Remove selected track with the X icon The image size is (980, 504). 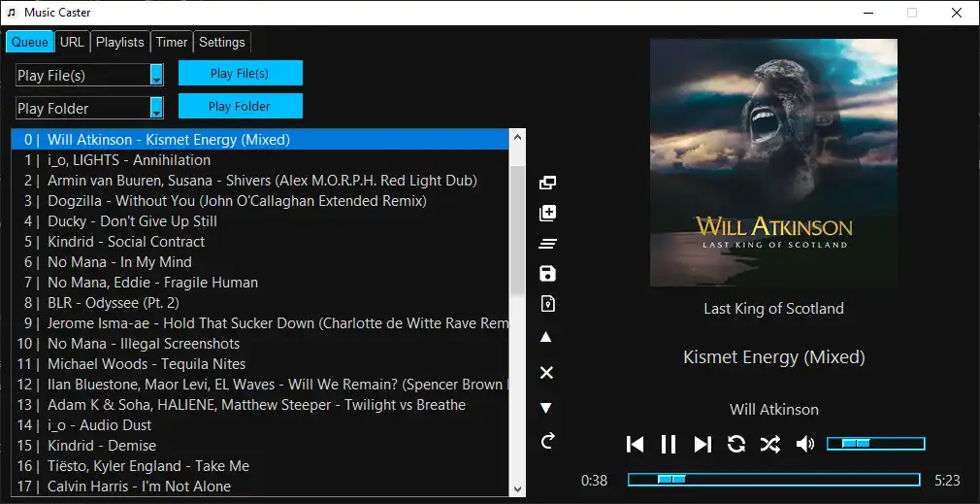[546, 373]
